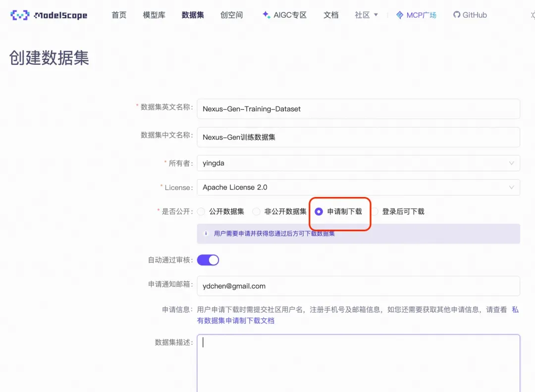Select the 公开数据集 radio button
Image resolution: width=535 pixels, height=392 pixels.
coord(201,212)
